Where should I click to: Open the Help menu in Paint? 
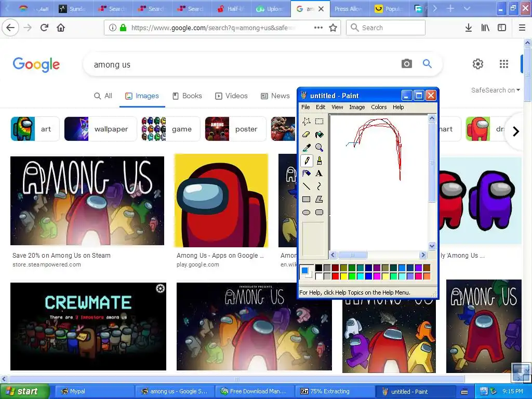pos(398,107)
